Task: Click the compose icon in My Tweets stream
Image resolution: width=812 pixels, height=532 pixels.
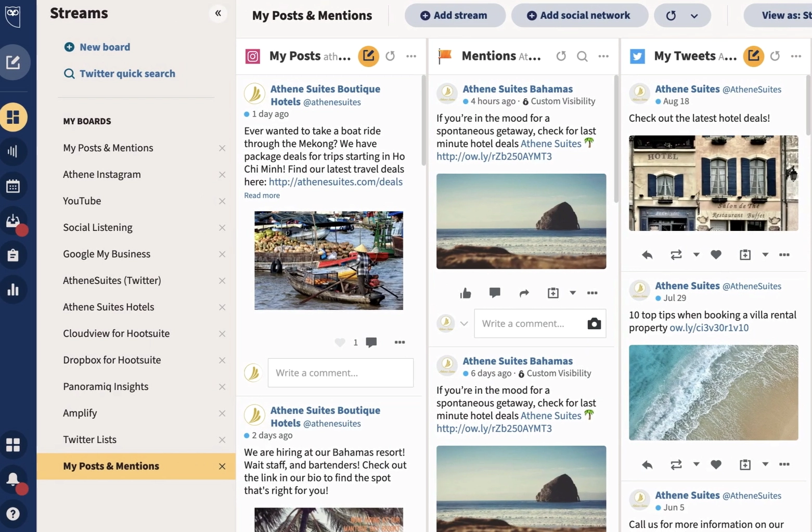Action: pyautogui.click(x=753, y=56)
